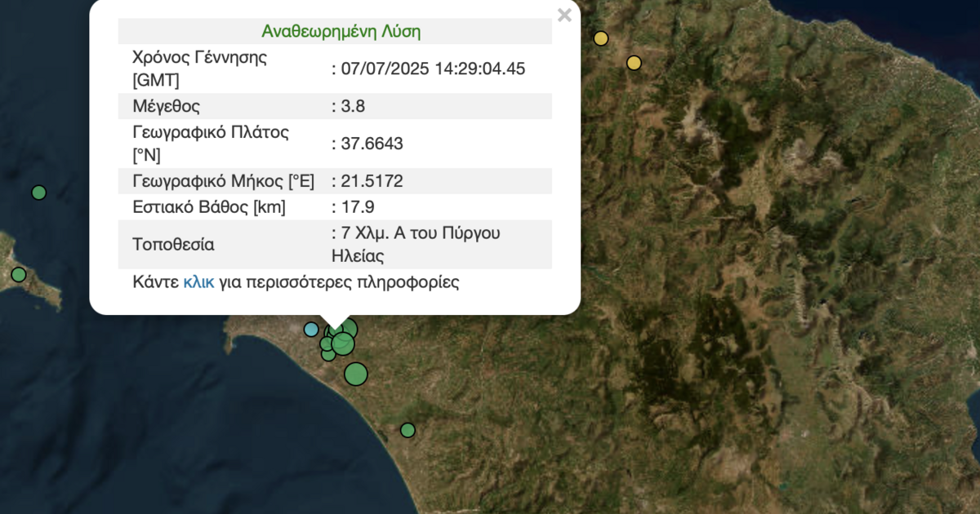Open the 'κλικ' link for more information
The height and width of the screenshot is (514, 980).
pyautogui.click(x=198, y=282)
